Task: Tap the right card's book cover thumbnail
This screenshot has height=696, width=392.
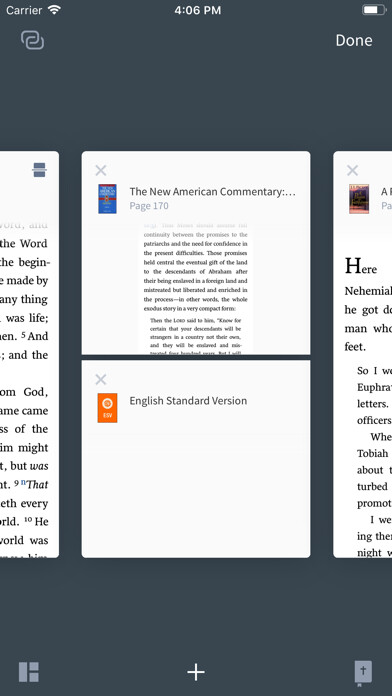Action: click(359, 199)
